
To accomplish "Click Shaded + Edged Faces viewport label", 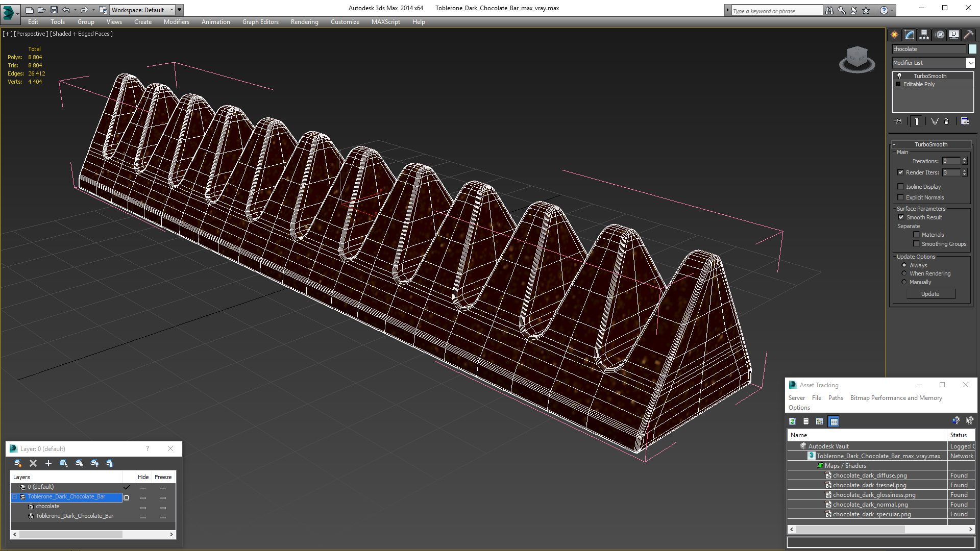I will pyautogui.click(x=81, y=34).
